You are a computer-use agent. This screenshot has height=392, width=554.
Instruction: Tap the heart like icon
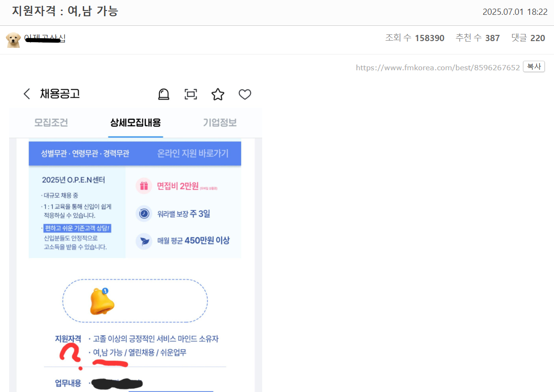tap(245, 95)
